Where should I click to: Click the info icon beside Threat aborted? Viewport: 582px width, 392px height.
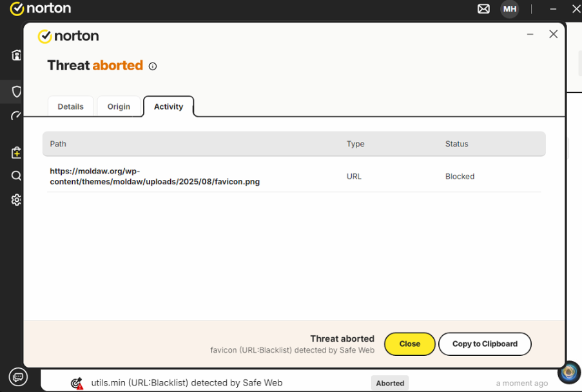(153, 66)
